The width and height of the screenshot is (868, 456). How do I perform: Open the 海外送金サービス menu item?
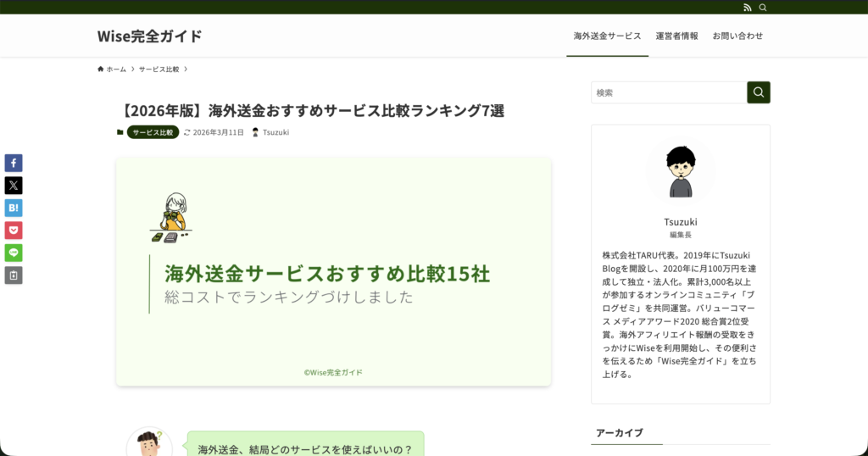point(607,36)
